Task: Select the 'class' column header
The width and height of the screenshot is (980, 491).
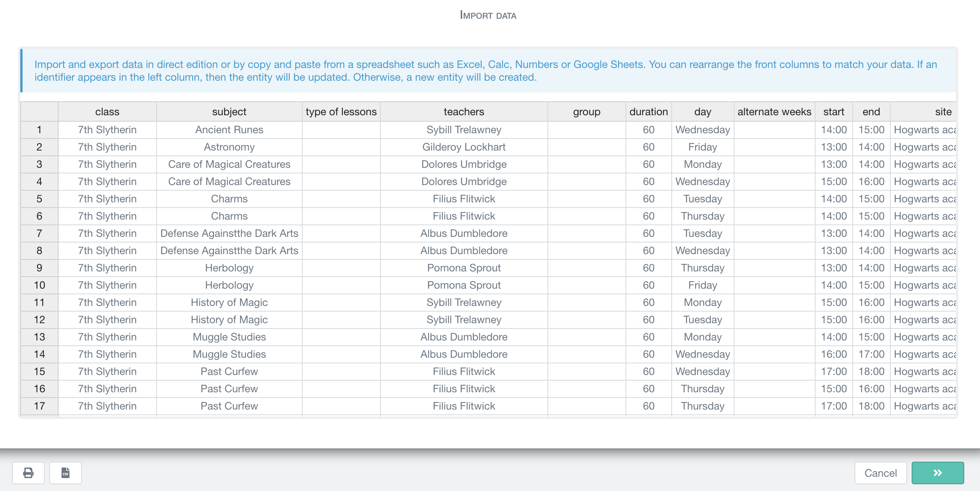Action: click(x=107, y=111)
